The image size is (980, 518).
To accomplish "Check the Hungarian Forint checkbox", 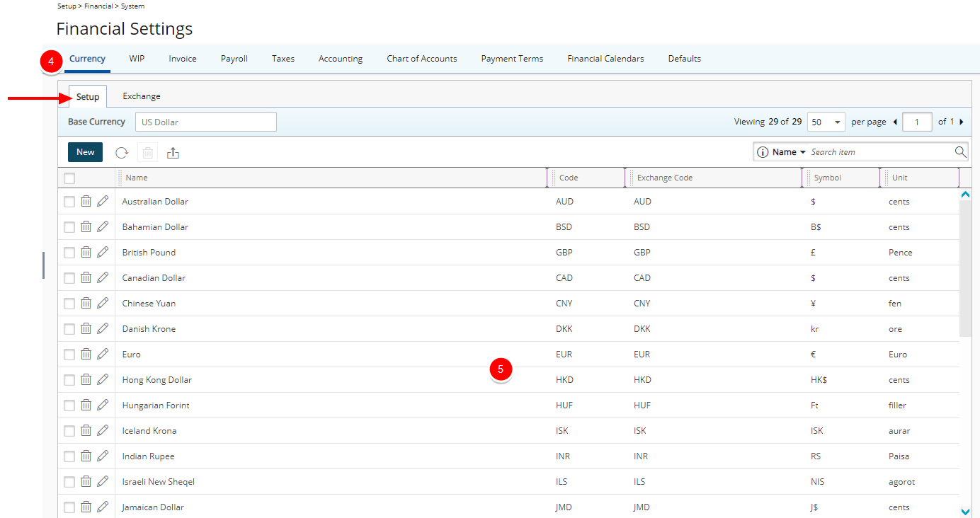I will point(69,405).
